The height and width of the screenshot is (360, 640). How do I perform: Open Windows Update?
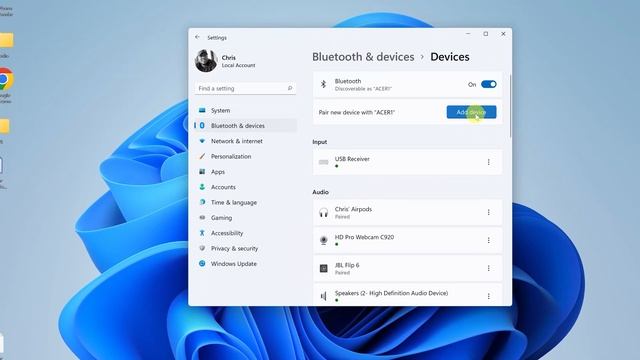pyautogui.click(x=245, y=264)
